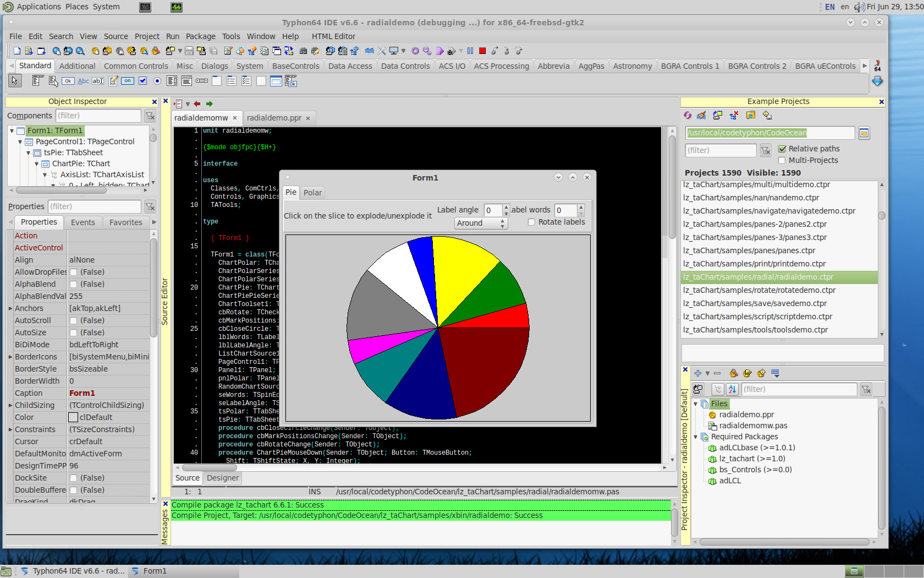Open the Events tab in Object Inspector

coord(83,222)
